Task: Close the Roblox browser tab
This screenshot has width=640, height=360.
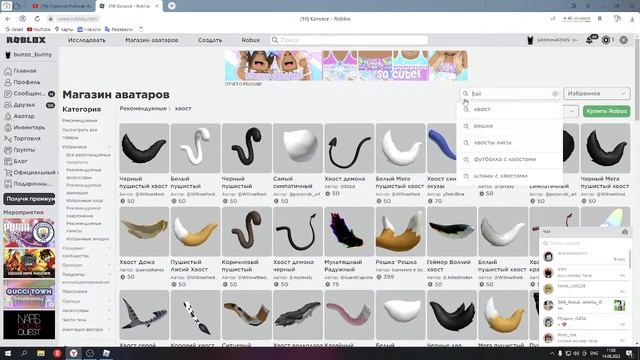Action: coord(157,6)
